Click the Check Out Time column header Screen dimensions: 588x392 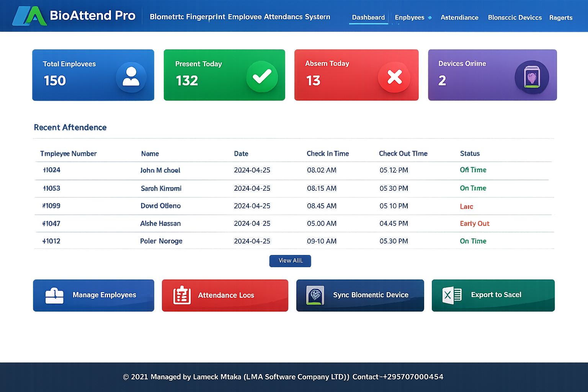coord(403,154)
